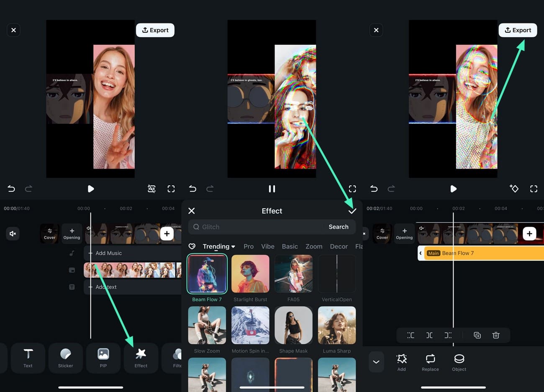Open Object options for the effect

point(459,361)
